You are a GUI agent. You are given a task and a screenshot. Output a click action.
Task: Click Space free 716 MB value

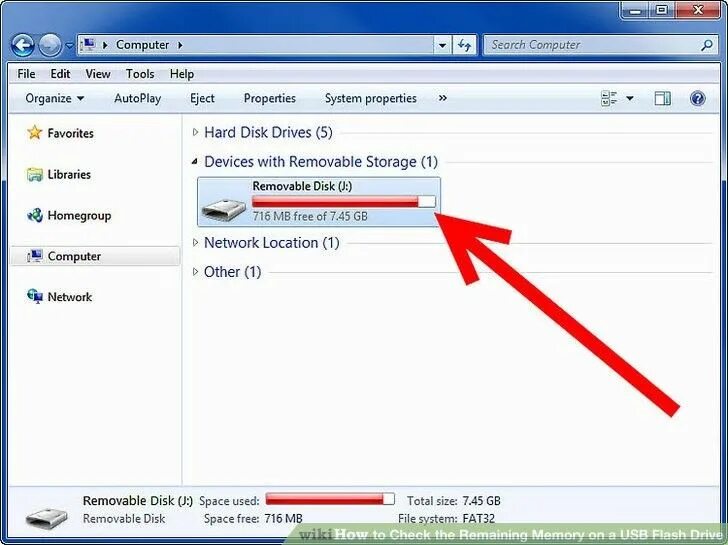tap(283, 519)
